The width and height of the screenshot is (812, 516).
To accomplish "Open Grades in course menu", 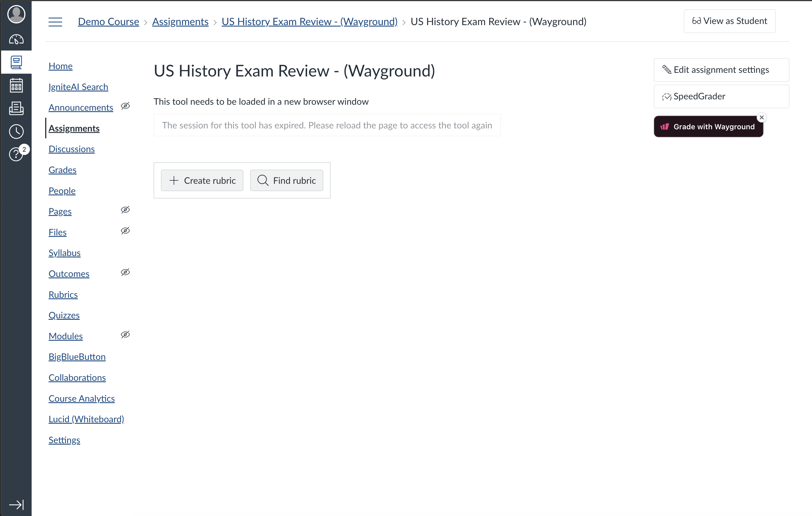I will (62, 170).
